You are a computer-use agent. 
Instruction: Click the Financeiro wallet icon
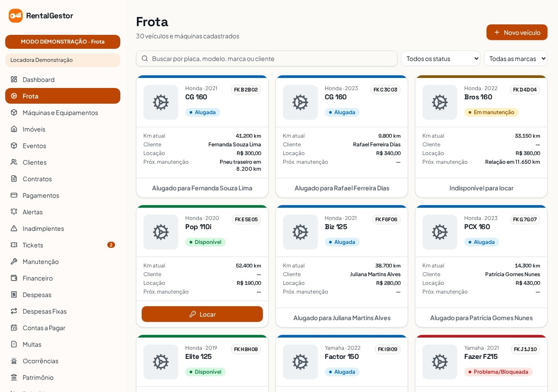pos(14,278)
